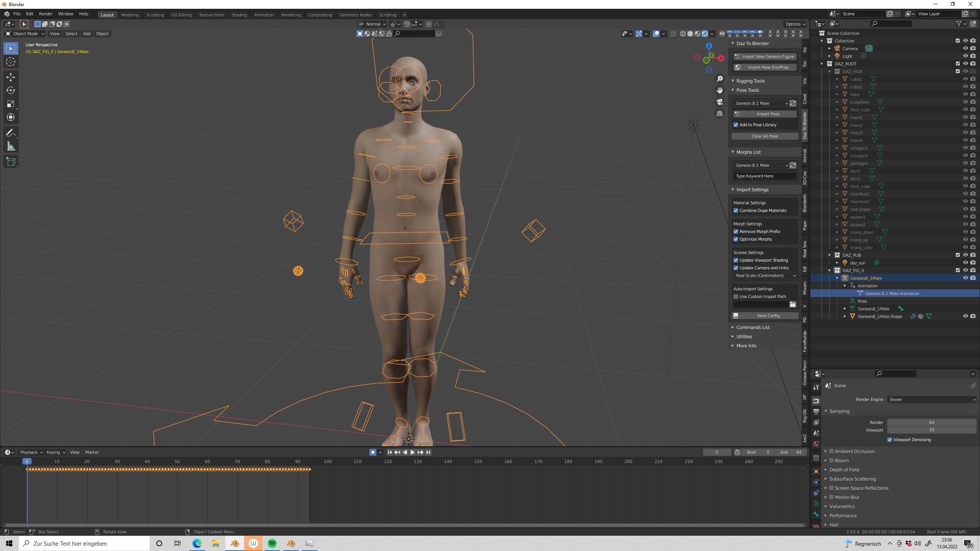Select the Annotate tool
This screenshot has height=551, width=980.
pos(11,133)
